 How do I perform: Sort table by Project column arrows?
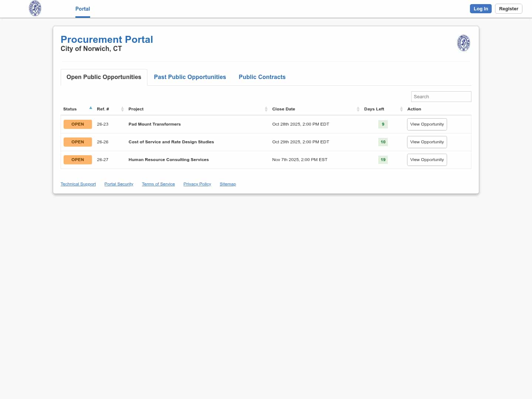pos(266,109)
